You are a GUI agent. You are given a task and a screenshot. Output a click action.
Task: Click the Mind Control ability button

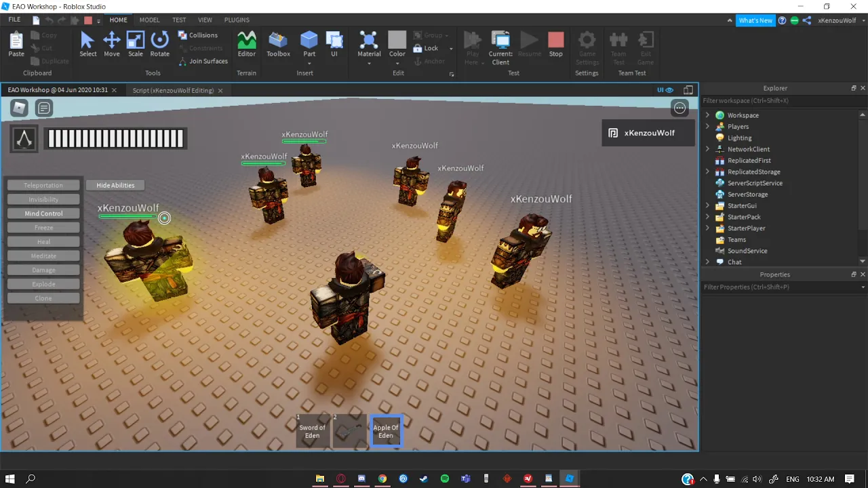click(x=43, y=213)
